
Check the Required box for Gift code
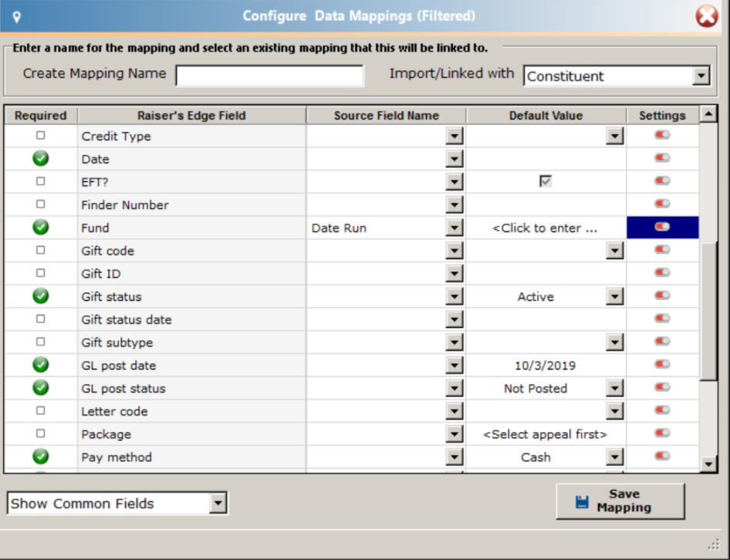point(41,250)
